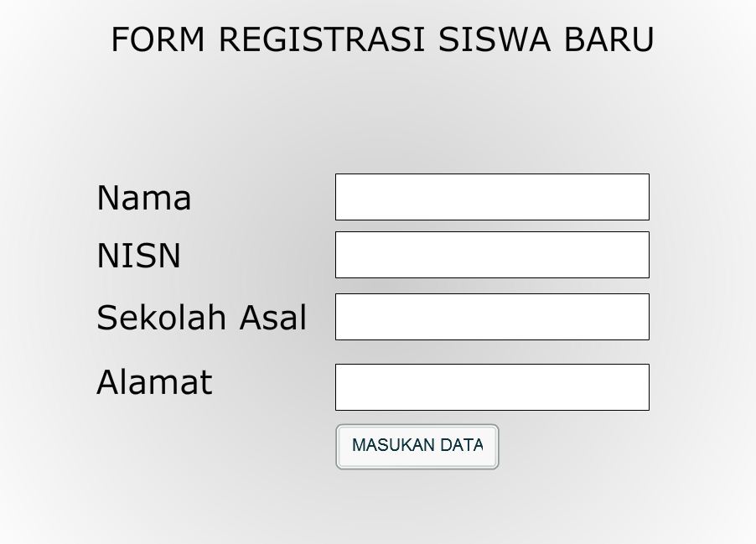Viewport: 756px width, 544px height.
Task: Focus the previous school entry box
Action: (x=492, y=317)
